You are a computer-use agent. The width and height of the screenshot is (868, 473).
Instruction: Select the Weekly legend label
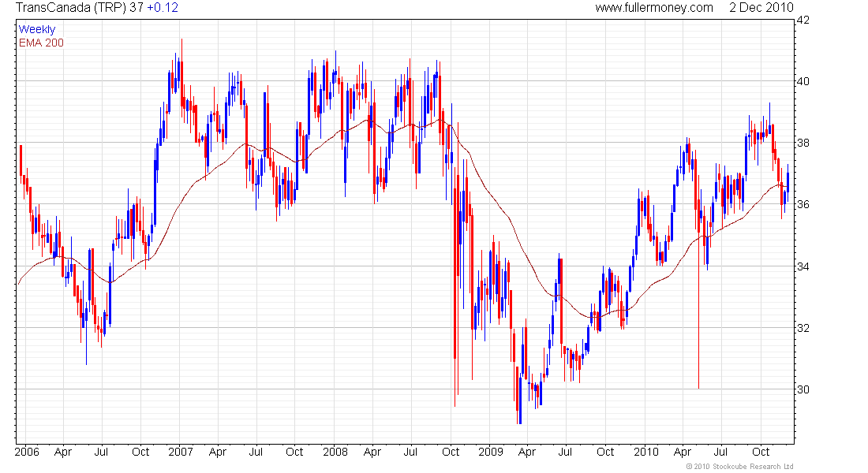click(x=37, y=29)
